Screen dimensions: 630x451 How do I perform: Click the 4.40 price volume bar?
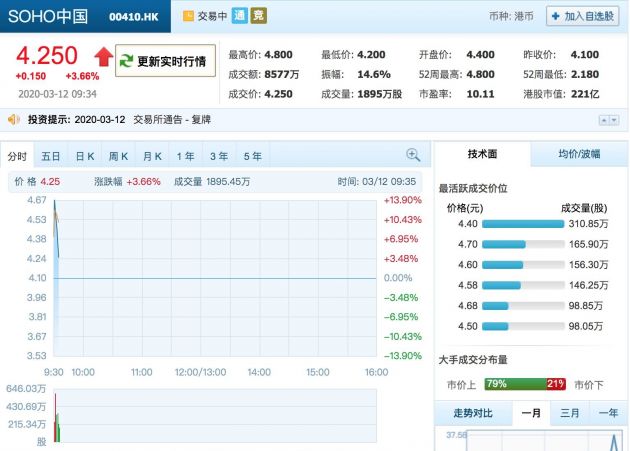coord(523,224)
